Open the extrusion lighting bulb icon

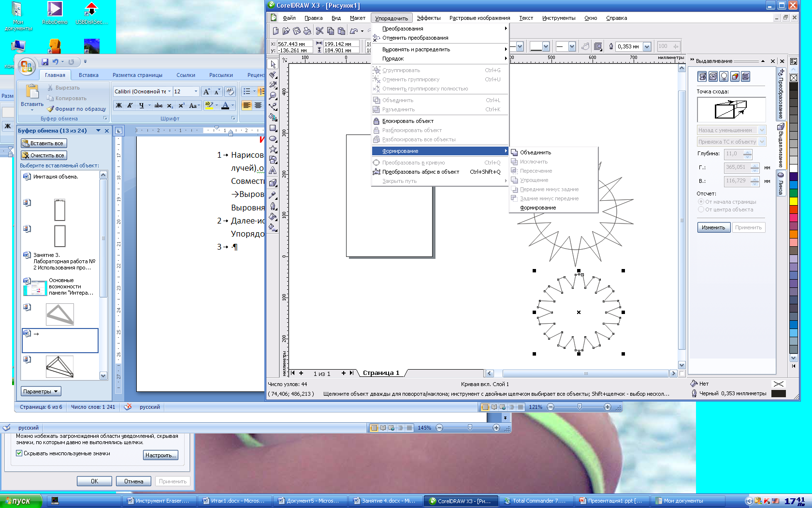tap(724, 76)
